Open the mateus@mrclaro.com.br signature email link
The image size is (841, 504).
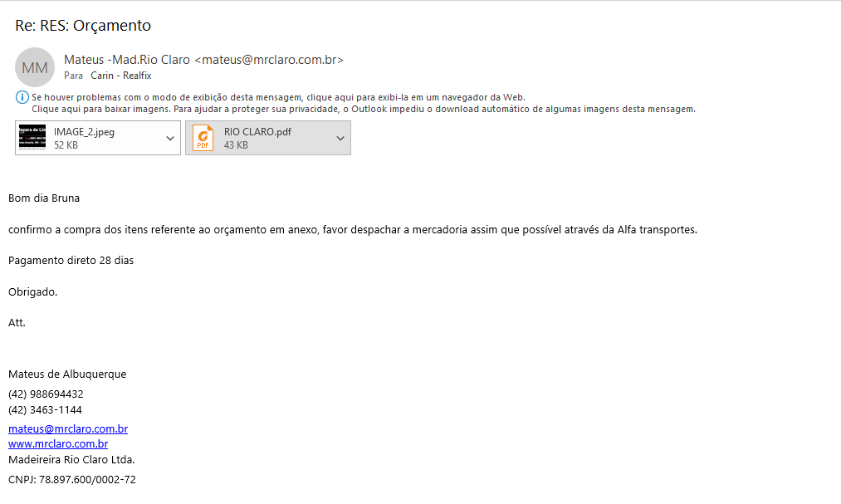point(68,429)
